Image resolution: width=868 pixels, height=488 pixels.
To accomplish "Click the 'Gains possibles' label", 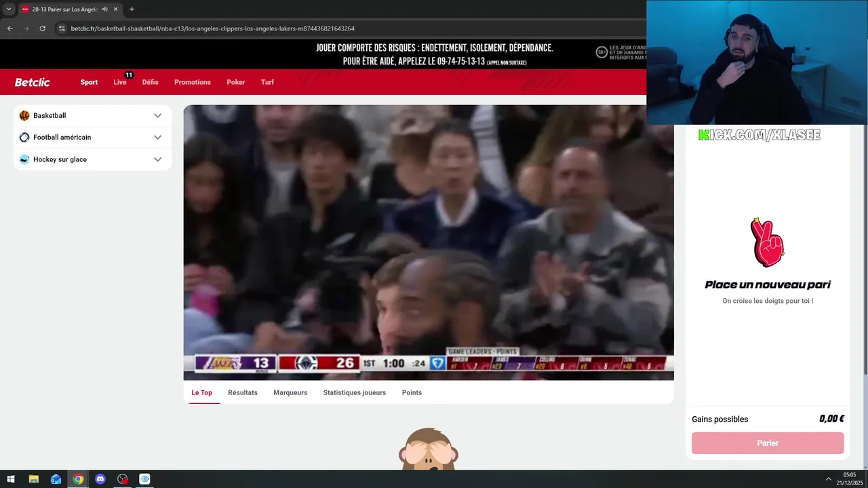I will (720, 420).
